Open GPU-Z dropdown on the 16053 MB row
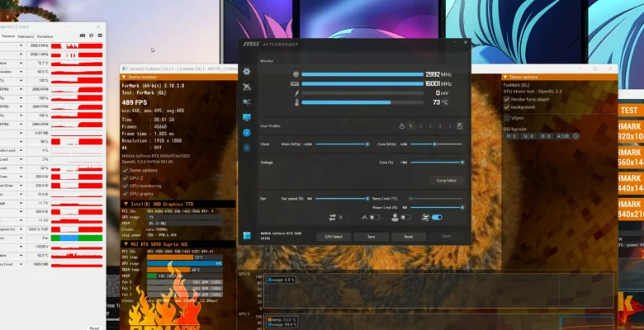Screen dimensions: 644x330 coord(21,264)
